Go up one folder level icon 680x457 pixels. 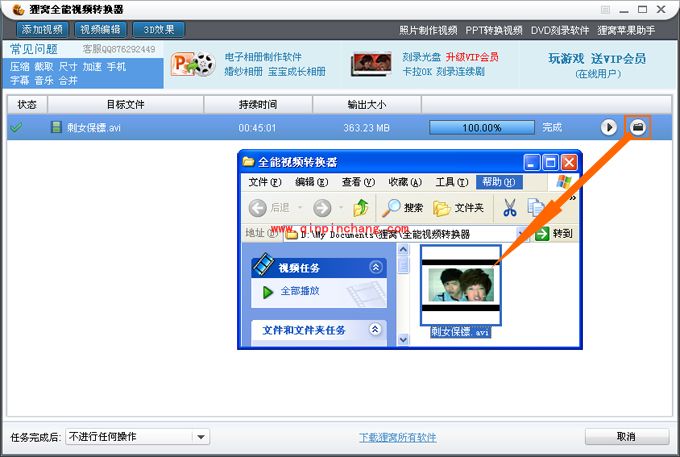coord(360,208)
